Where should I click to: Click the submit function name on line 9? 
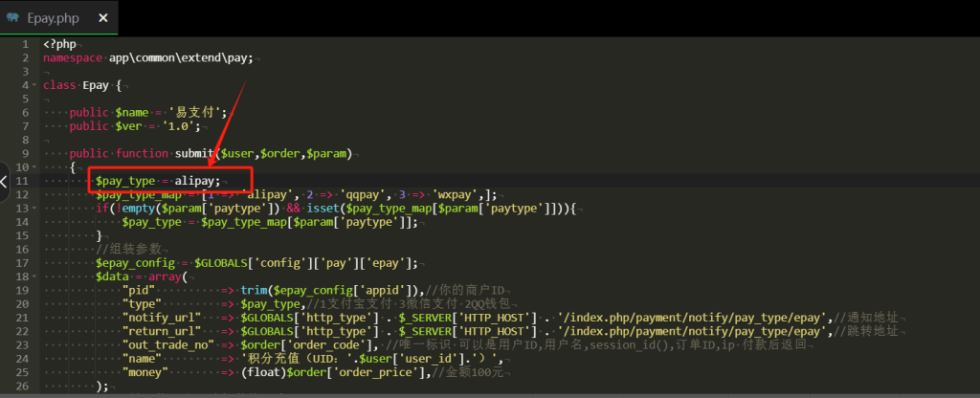pyautogui.click(x=195, y=153)
